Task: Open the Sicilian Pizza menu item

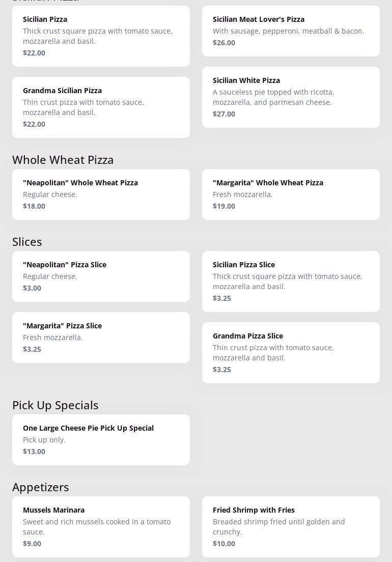Action: click(101, 36)
